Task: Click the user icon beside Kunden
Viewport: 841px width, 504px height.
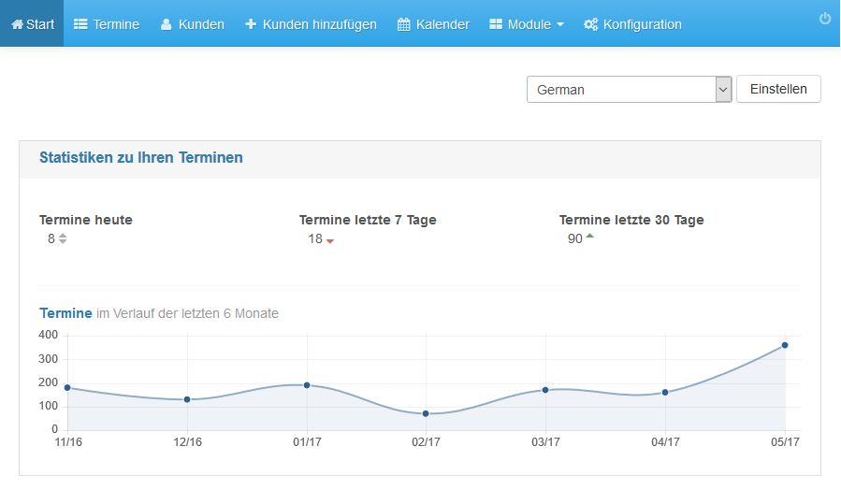Action: pyautogui.click(x=167, y=24)
